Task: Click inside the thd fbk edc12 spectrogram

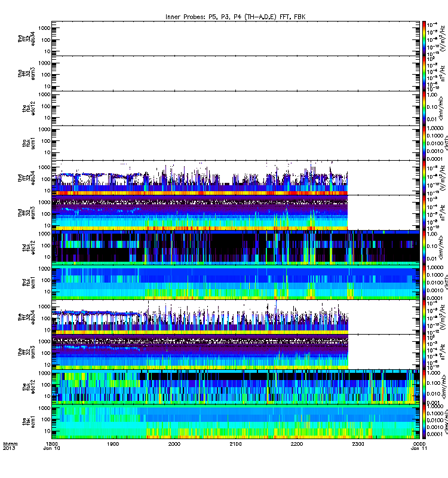Action: click(235, 247)
